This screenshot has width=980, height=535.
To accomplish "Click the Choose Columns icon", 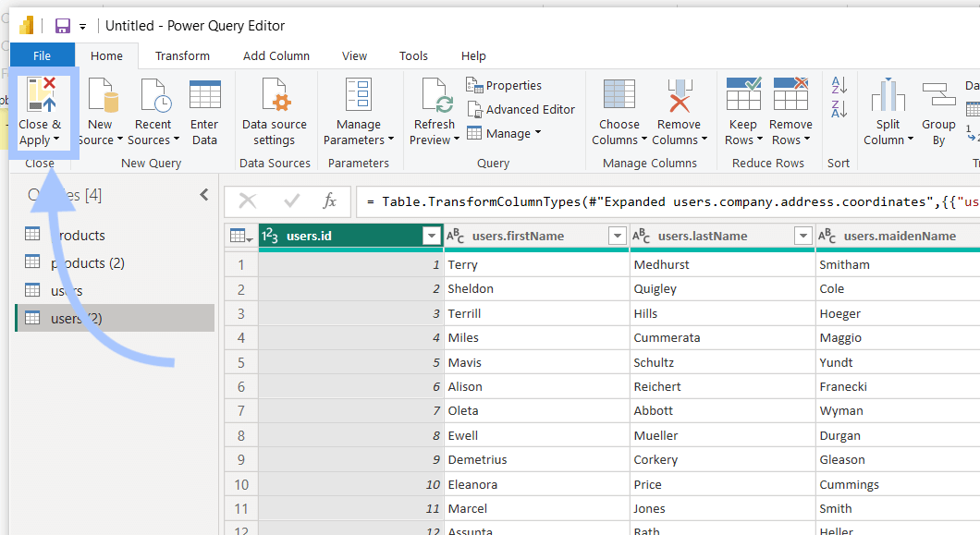I will (x=619, y=95).
